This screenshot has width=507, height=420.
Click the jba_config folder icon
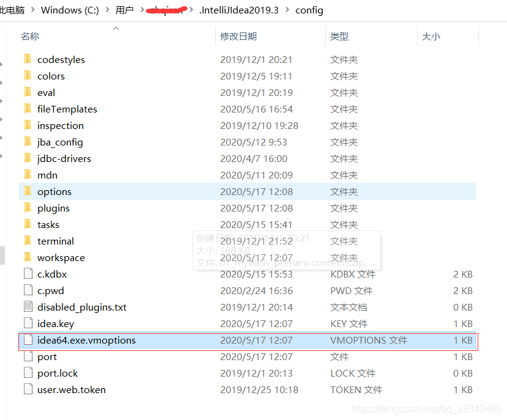(28, 142)
